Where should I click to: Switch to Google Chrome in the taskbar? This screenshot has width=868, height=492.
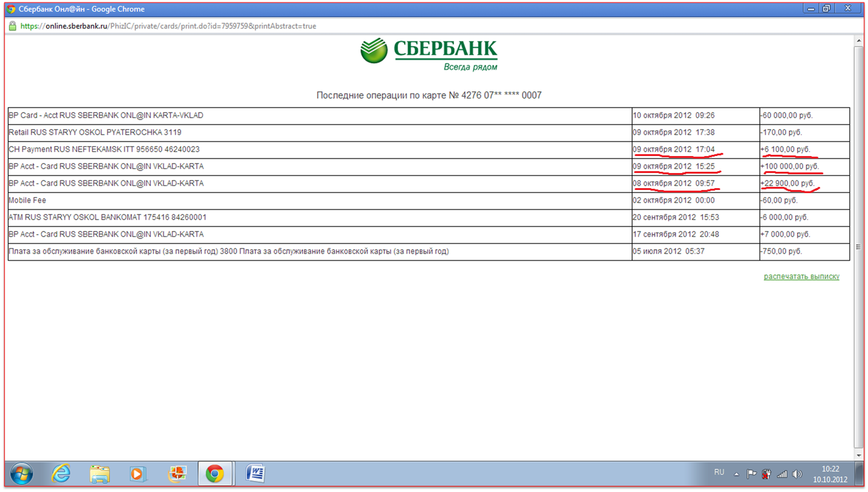[x=215, y=473]
